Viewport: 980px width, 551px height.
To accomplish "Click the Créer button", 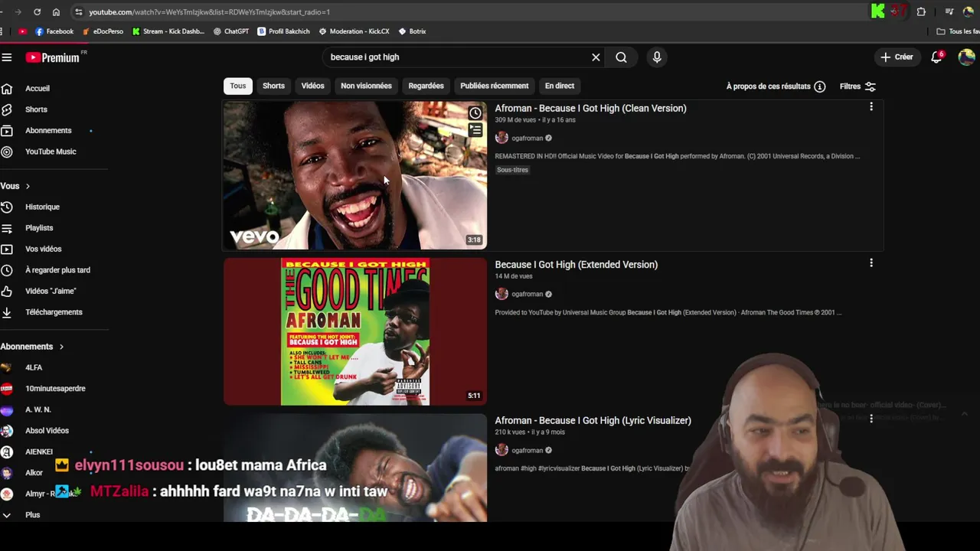I will pos(897,57).
